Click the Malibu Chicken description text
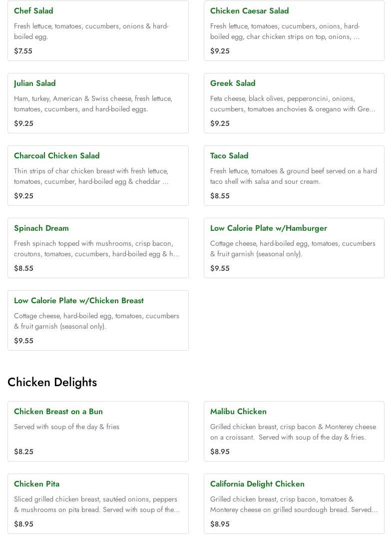Screen dimensions: 392x544 [293, 432]
